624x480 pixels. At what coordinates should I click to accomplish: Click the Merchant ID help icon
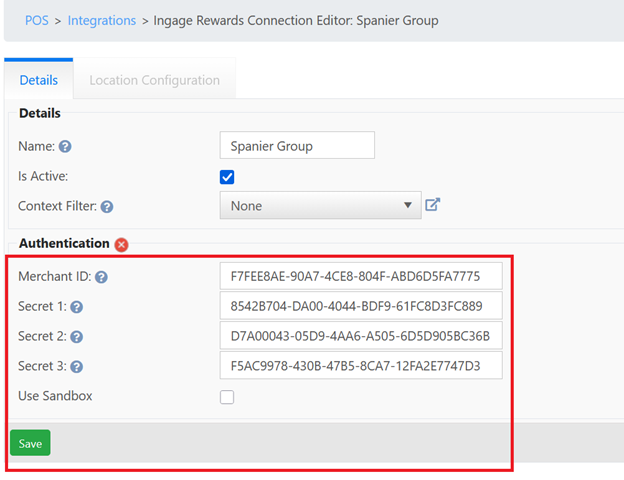(x=101, y=277)
